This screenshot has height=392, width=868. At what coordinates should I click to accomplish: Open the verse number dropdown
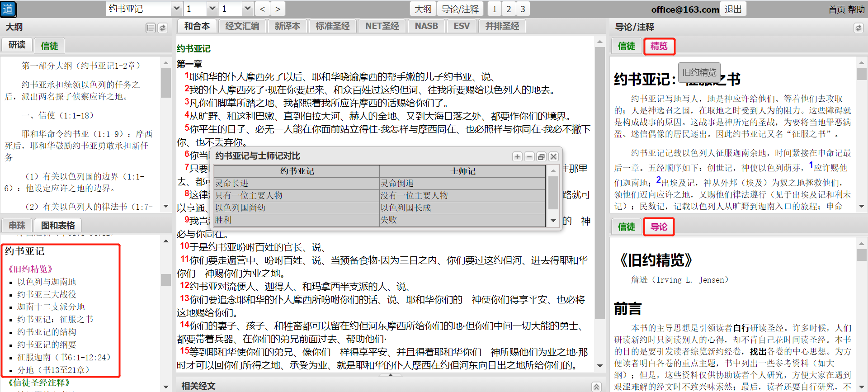click(x=247, y=9)
